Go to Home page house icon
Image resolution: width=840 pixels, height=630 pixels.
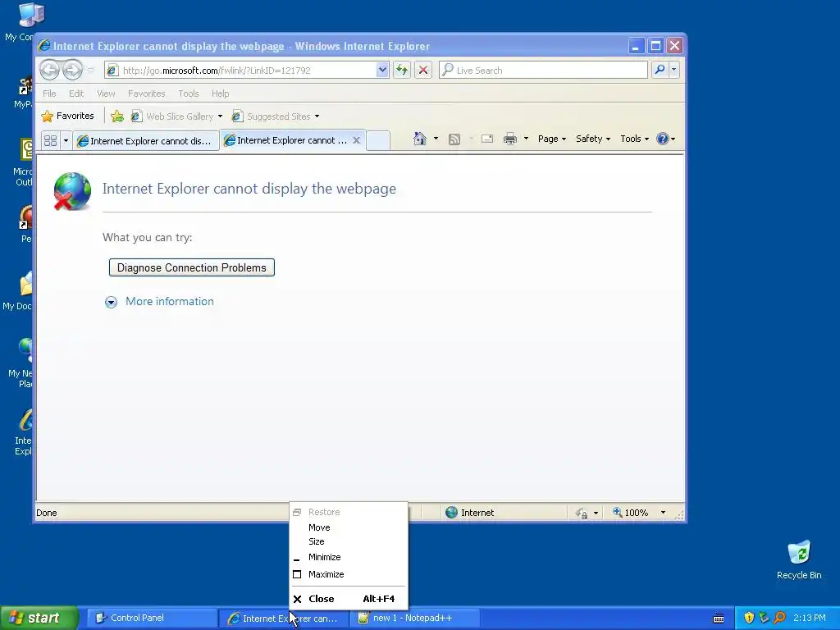(x=419, y=139)
